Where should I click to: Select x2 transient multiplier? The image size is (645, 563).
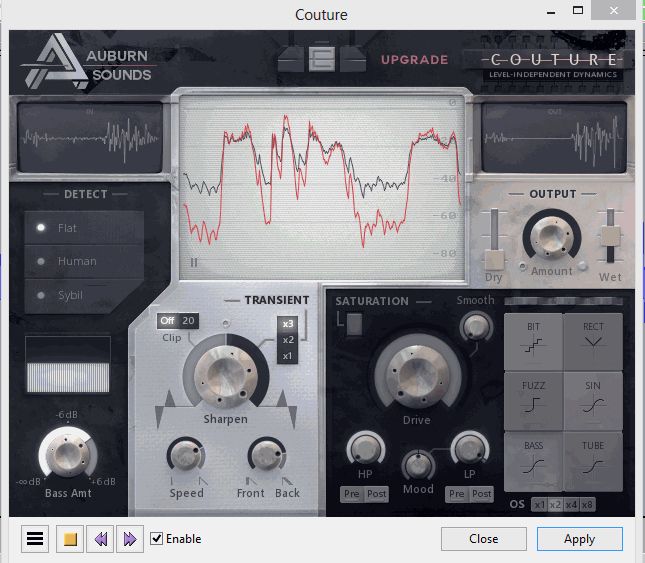tap(288, 340)
